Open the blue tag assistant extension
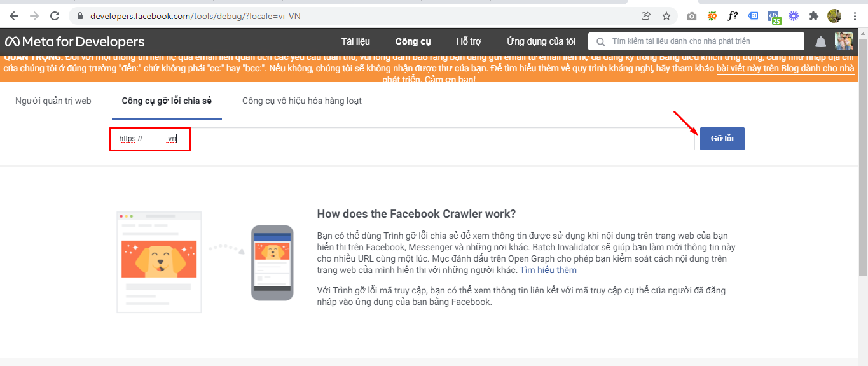 coord(753,16)
